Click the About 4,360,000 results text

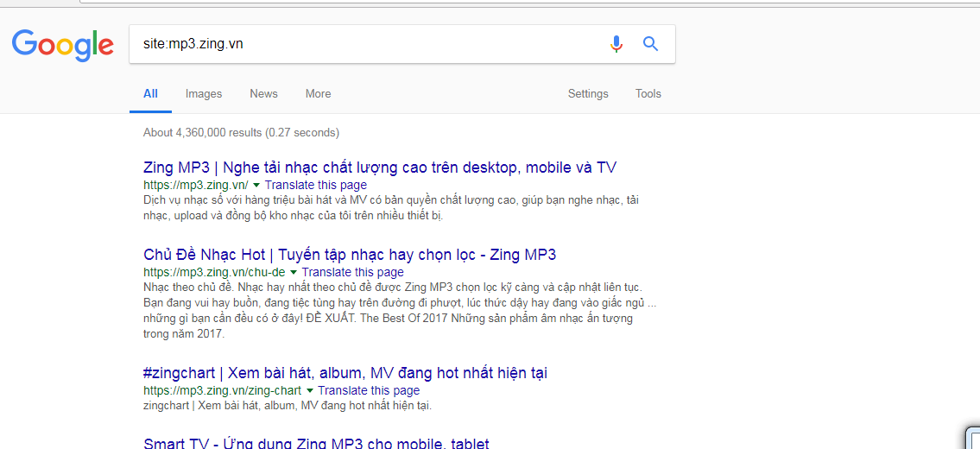241,133
